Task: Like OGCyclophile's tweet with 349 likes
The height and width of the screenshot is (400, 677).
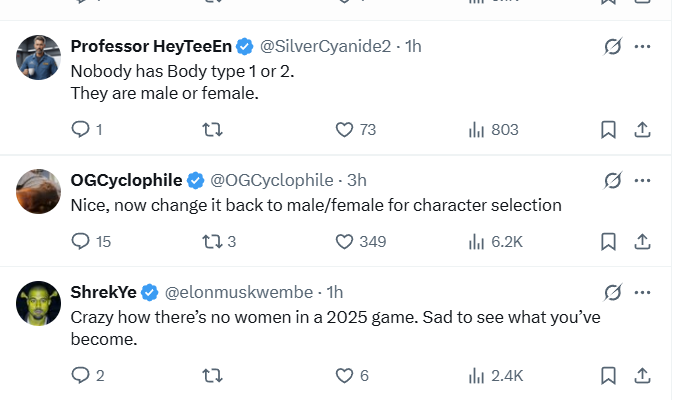Action: 344,241
